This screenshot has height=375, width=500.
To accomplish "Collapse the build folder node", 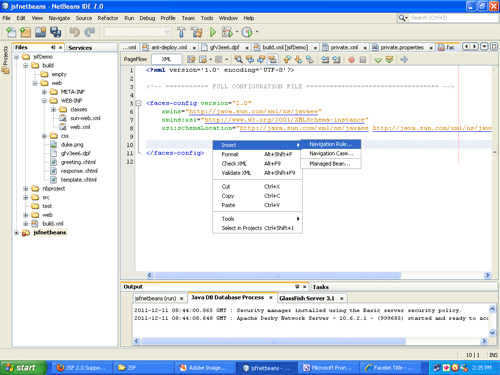I will 25,65.
